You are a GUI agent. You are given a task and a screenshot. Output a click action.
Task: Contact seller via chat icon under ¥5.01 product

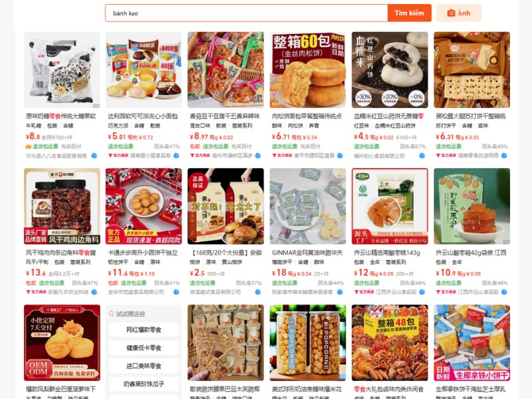[x=176, y=156]
